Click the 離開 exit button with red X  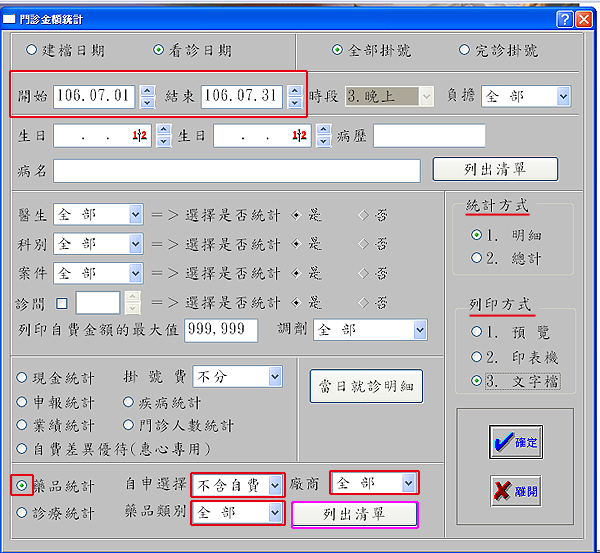click(515, 491)
